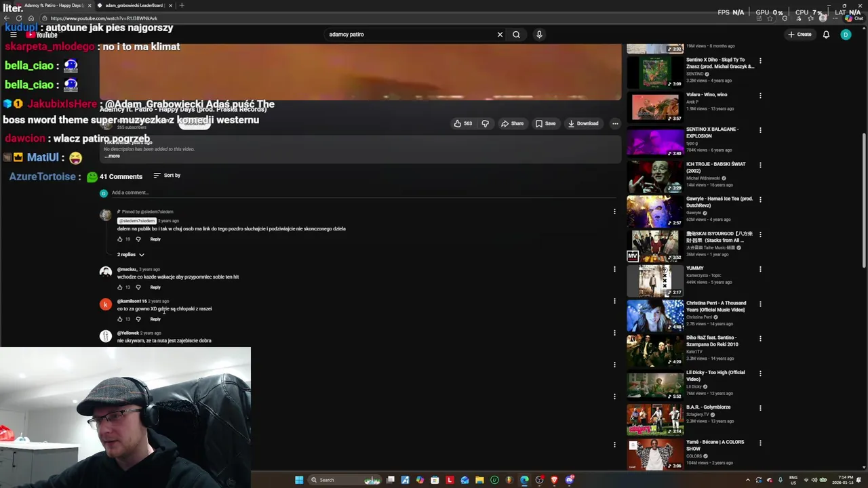Dislike the video

click(x=485, y=123)
